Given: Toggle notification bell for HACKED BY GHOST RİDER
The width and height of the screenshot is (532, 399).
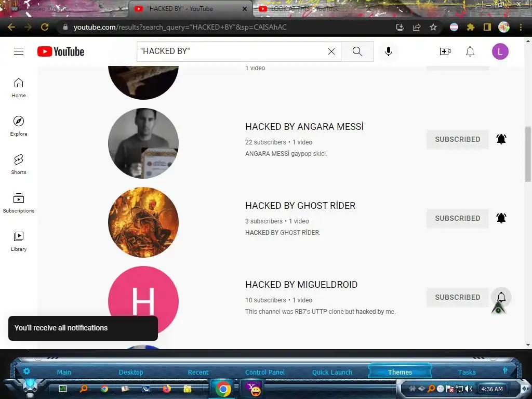Looking at the screenshot, I should click(x=501, y=218).
